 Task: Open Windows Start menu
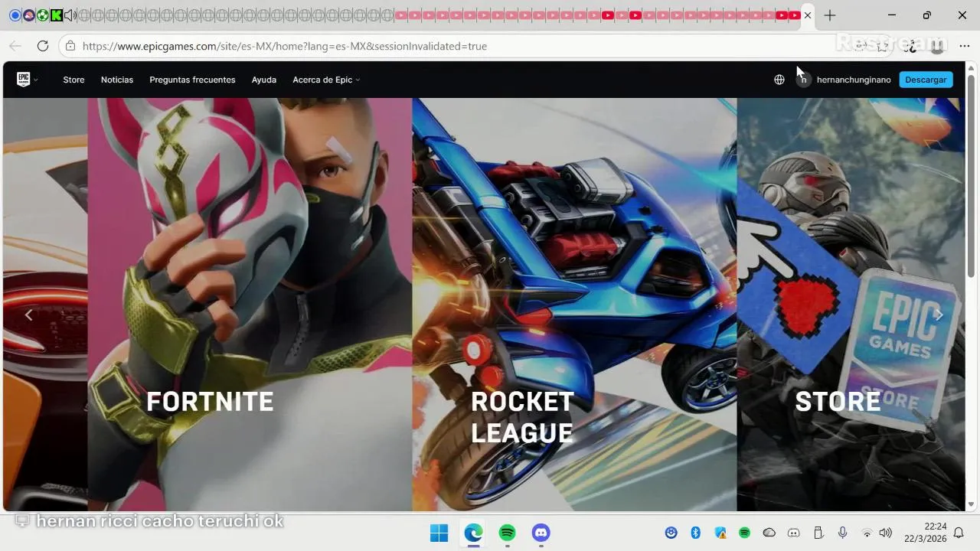pos(439,533)
